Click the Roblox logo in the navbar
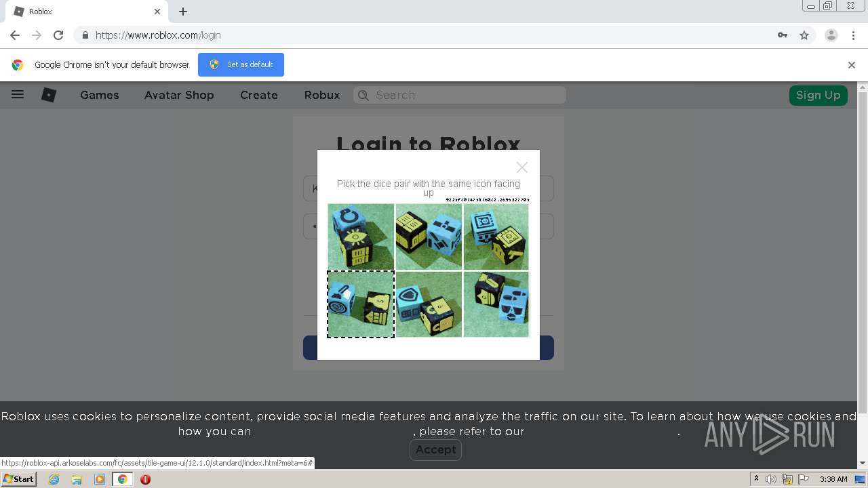 [49, 95]
